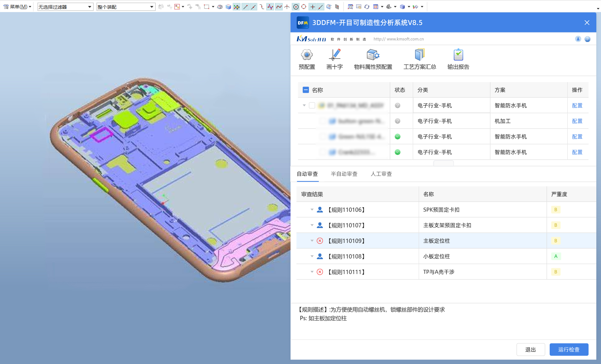Expand the 规则110109 result row
Screen dimensions: 601x364
pyautogui.click(x=312, y=241)
